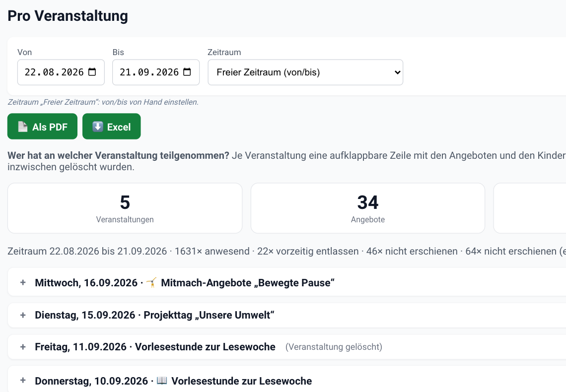Open the Zeitraum dropdown
This screenshot has width=566, height=392.
[305, 72]
